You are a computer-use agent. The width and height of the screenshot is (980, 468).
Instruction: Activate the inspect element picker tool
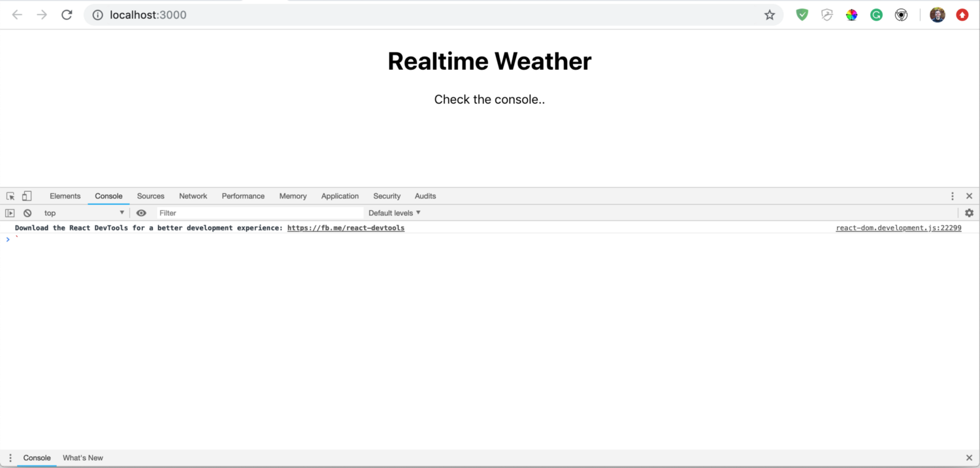(x=10, y=196)
